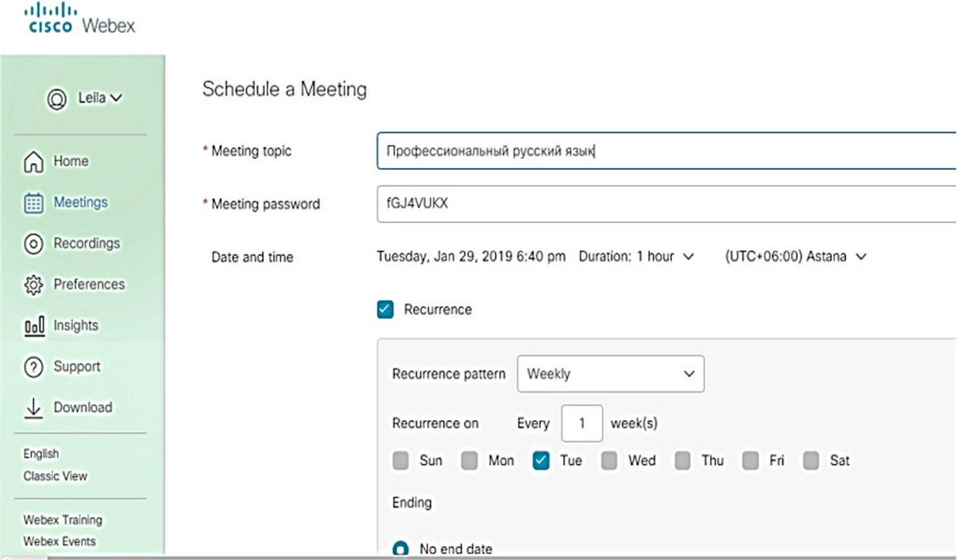Uncheck the Tue recurrence day box
Viewport: 957px width, 560px height.
click(541, 461)
